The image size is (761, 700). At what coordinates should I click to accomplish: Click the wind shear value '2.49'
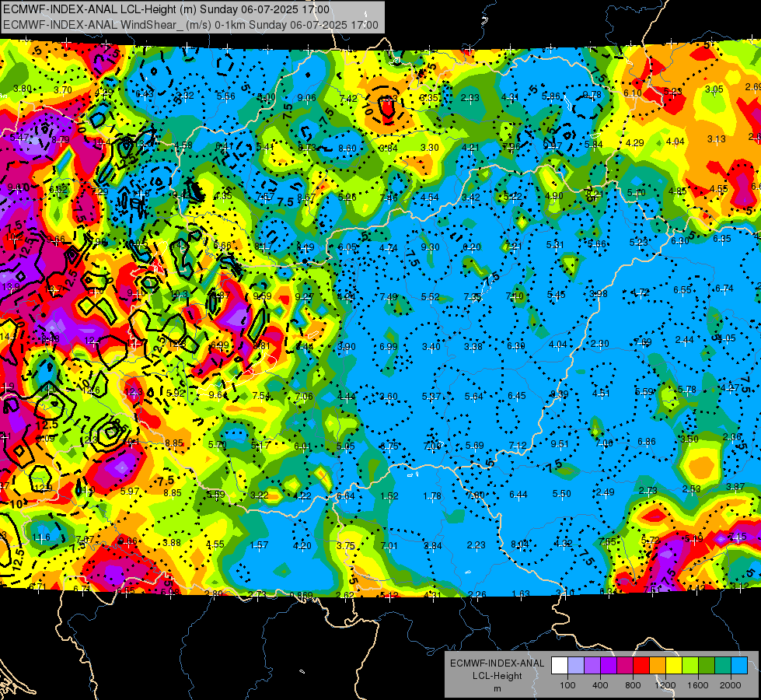point(606,492)
